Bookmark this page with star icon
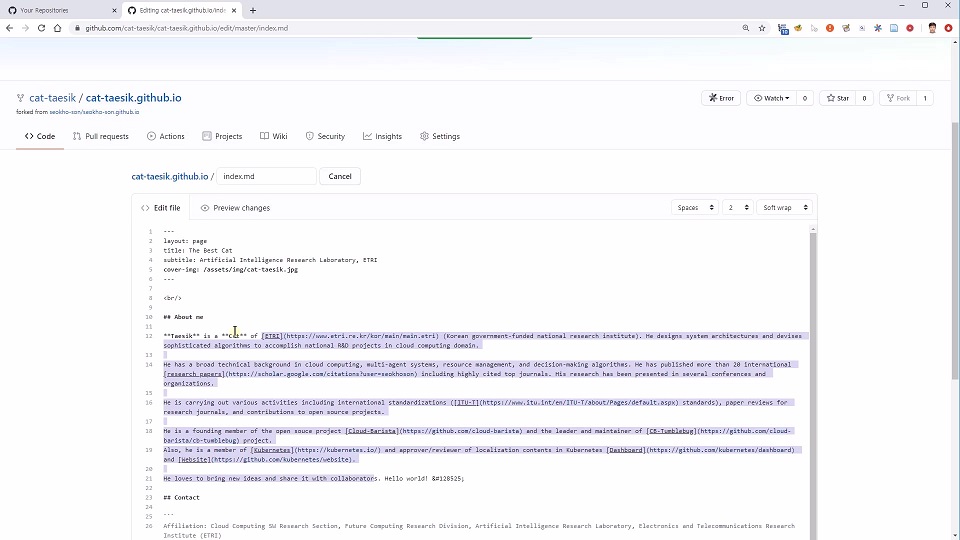This screenshot has width=960, height=540. [762, 28]
